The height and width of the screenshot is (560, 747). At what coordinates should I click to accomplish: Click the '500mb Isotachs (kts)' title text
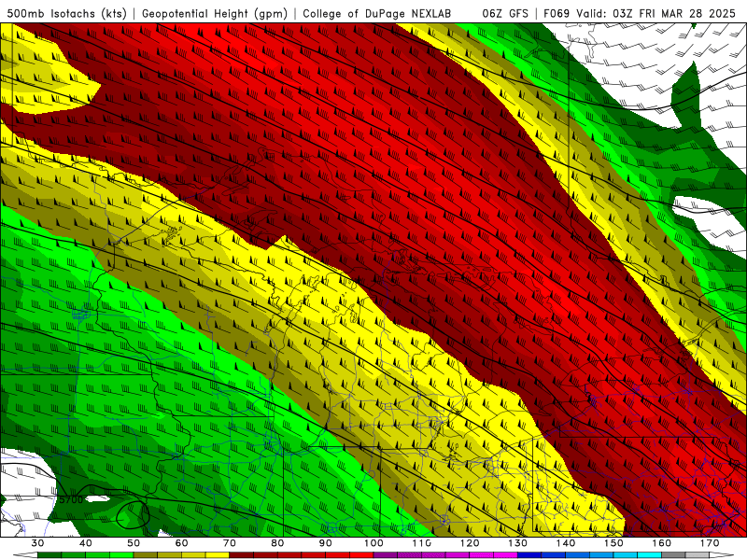pos(66,13)
